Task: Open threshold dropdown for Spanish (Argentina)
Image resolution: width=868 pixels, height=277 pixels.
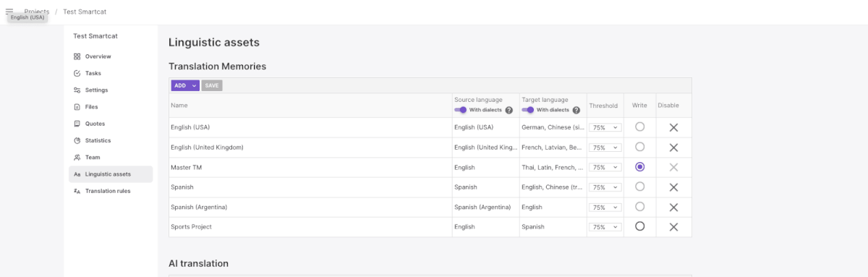Action: pyautogui.click(x=605, y=207)
